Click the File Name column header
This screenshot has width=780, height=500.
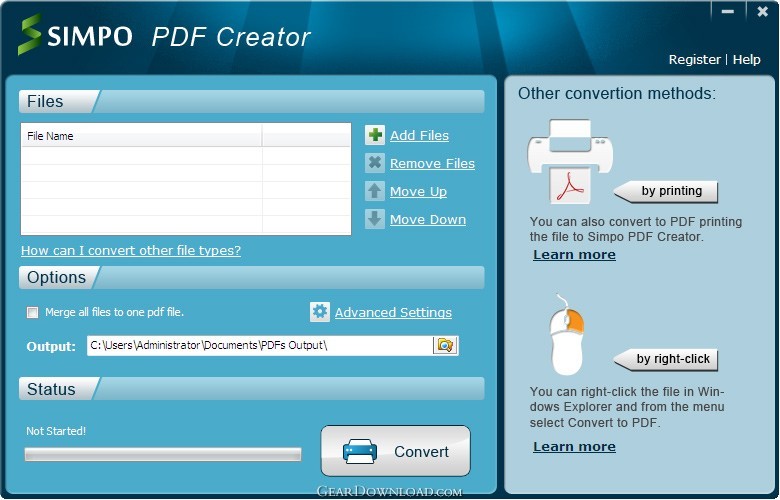click(x=142, y=136)
